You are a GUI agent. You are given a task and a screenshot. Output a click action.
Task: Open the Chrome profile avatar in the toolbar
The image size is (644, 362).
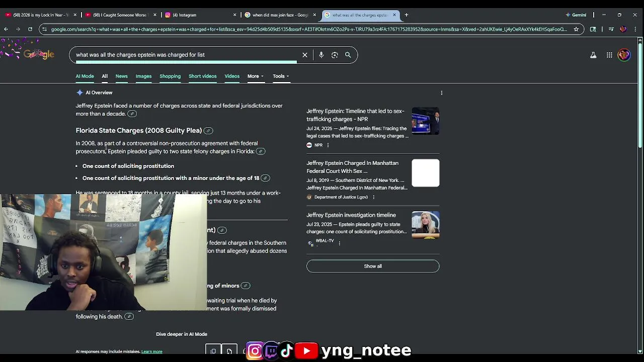[x=623, y=29]
